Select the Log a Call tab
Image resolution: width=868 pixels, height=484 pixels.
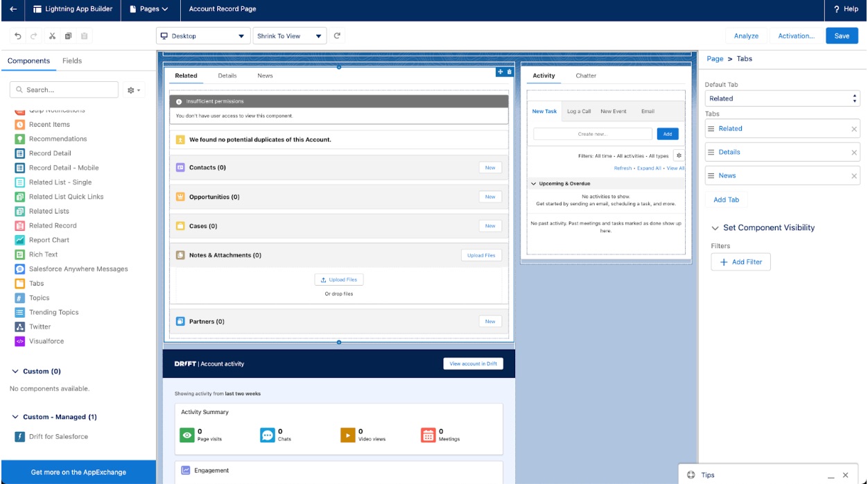[579, 111]
